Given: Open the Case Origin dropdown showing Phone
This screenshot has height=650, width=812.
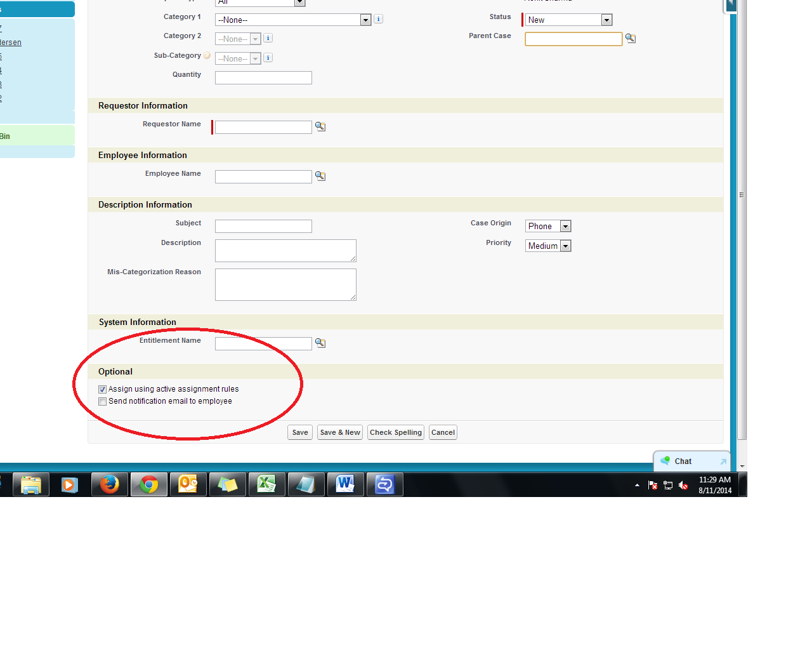Looking at the screenshot, I should point(548,226).
